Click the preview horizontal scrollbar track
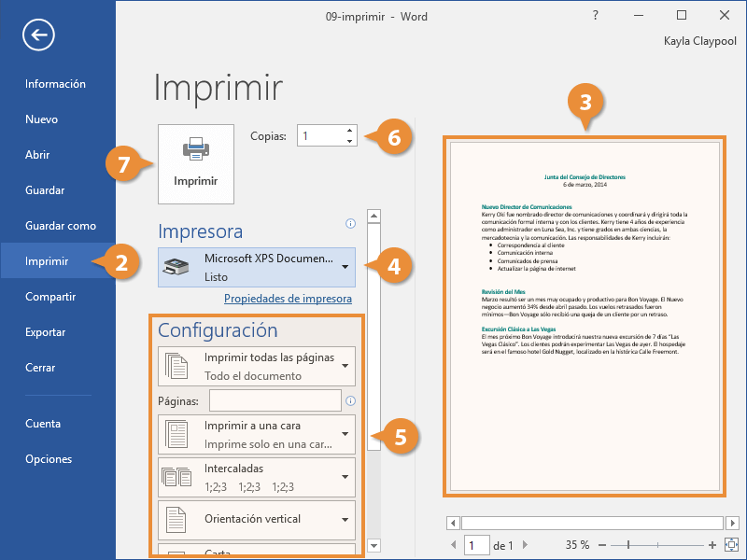747x560 pixels. click(593, 524)
